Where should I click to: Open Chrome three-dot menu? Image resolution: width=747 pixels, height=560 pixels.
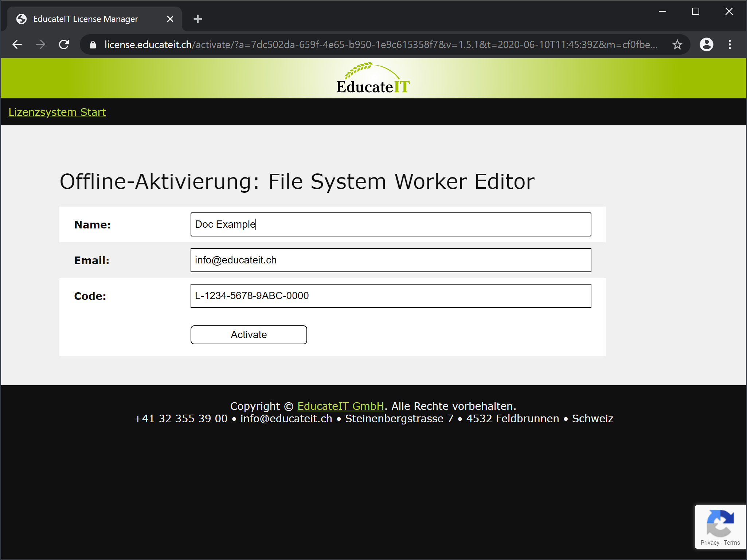(730, 44)
